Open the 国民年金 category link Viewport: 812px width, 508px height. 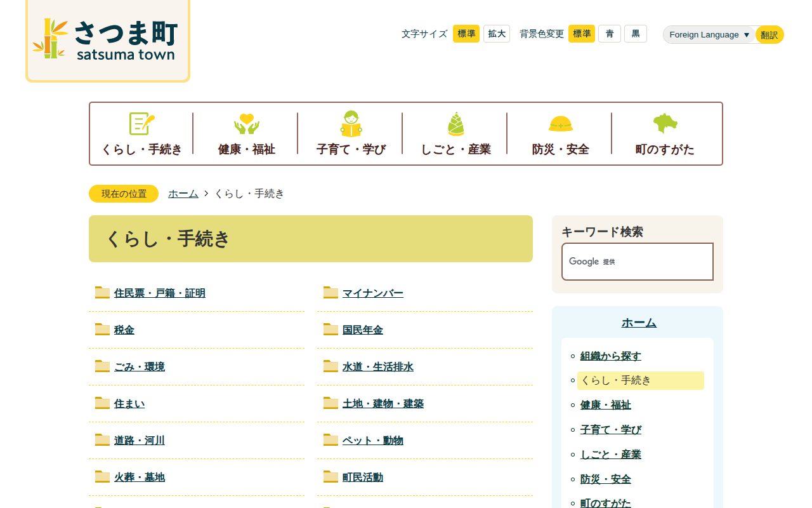pyautogui.click(x=363, y=330)
